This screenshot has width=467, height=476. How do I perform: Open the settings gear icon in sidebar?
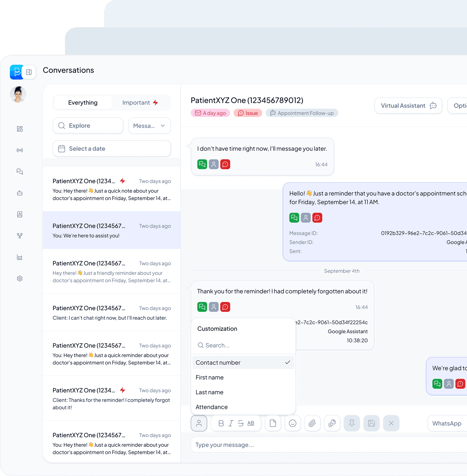click(20, 278)
